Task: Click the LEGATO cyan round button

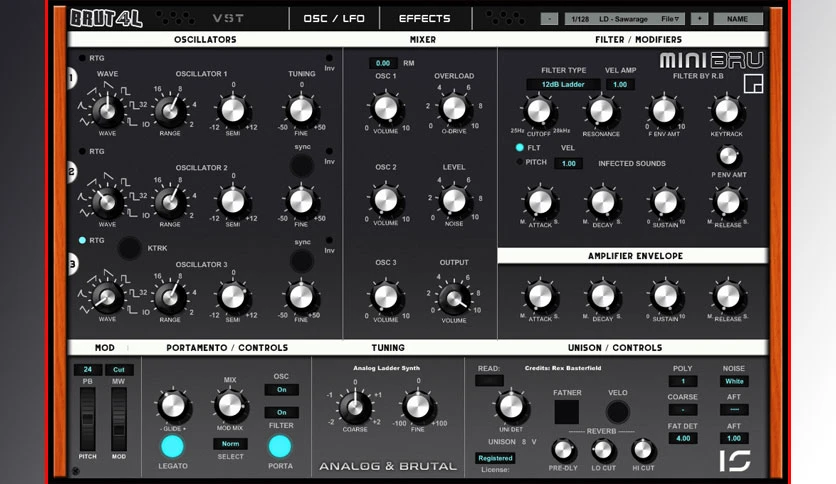Action: pyautogui.click(x=172, y=447)
